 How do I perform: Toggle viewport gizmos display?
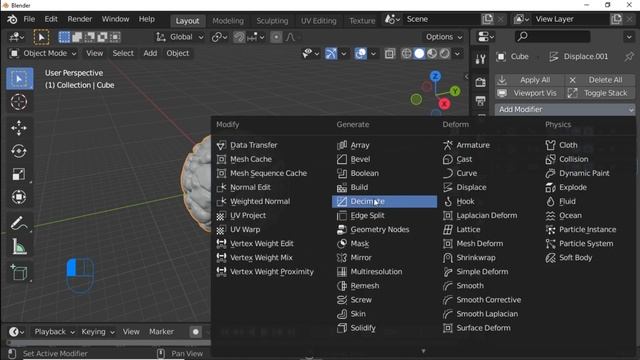click(331, 53)
